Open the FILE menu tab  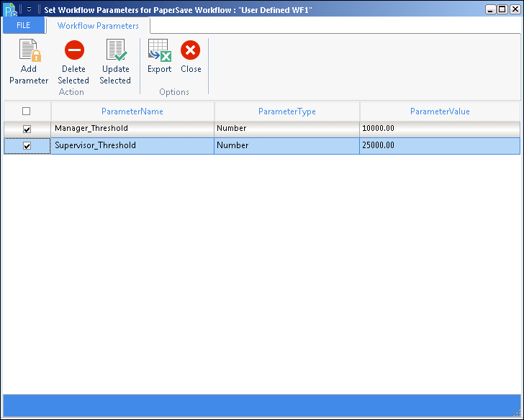coord(23,25)
